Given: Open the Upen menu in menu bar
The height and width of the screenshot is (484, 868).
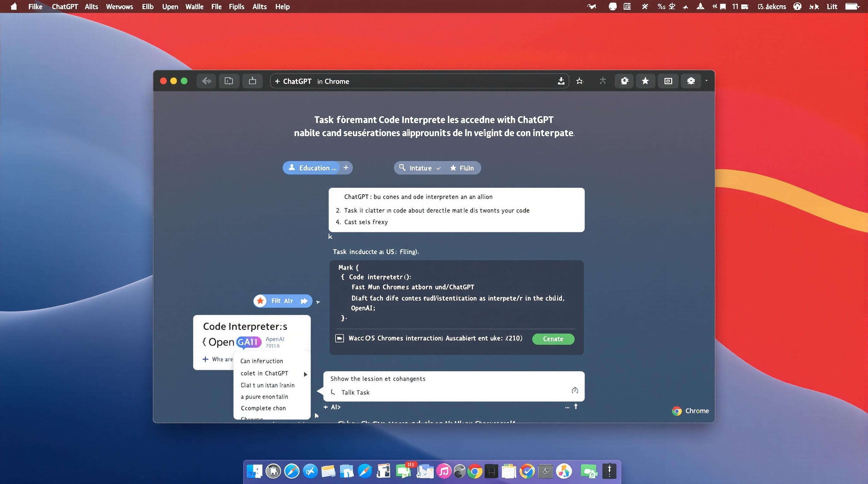Looking at the screenshot, I should click(x=170, y=6).
